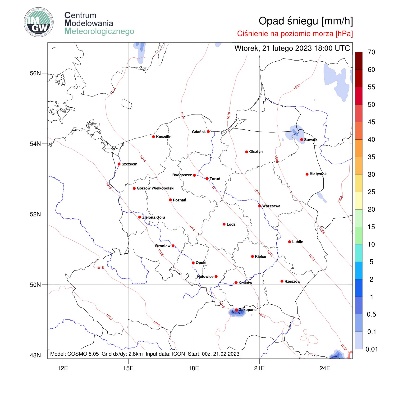Click the Kraków city marker
Image resolution: width=403 pixels, height=403 pixels.
click(x=236, y=283)
